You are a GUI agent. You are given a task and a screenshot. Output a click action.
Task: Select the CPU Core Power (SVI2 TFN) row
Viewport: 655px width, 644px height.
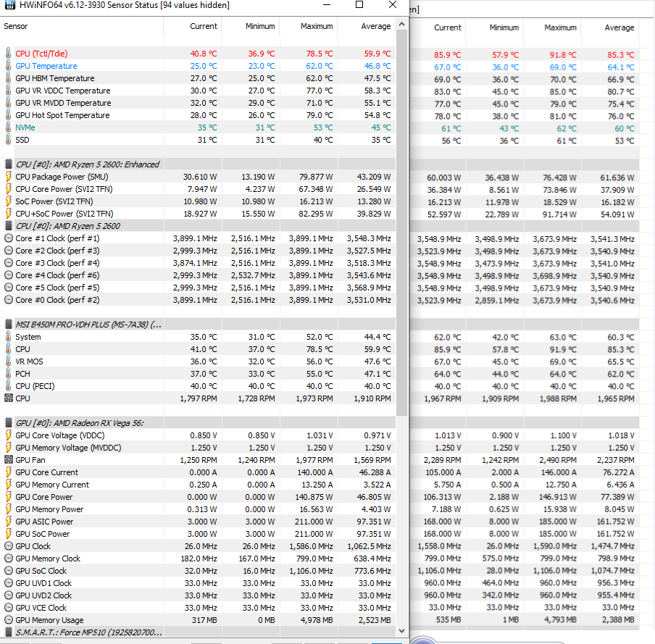[x=198, y=189]
